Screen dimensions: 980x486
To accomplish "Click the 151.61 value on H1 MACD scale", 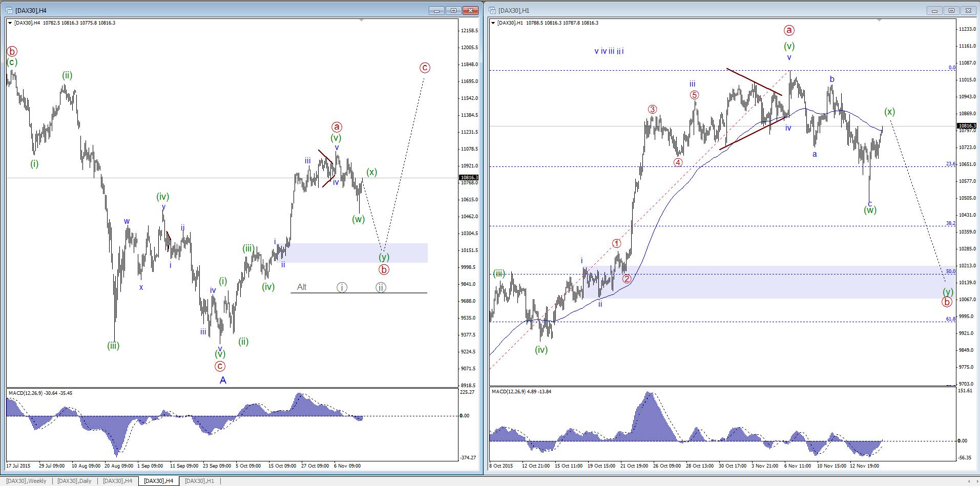I will (965, 391).
